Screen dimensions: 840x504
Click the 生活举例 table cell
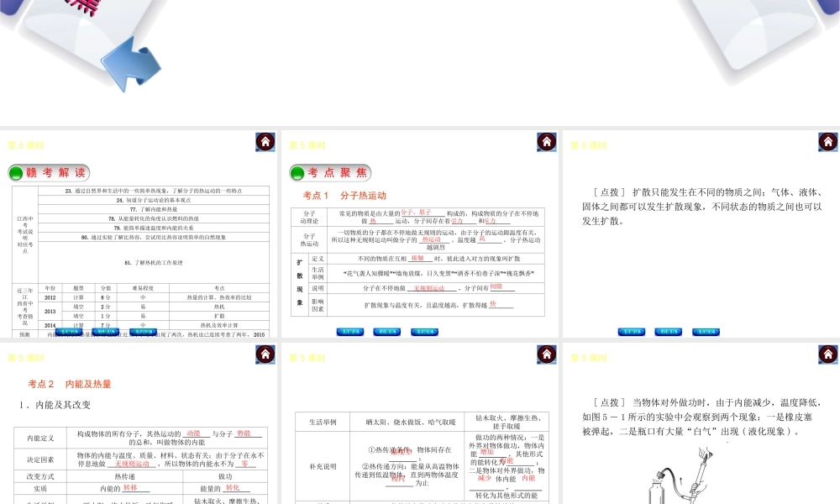pos(323,422)
